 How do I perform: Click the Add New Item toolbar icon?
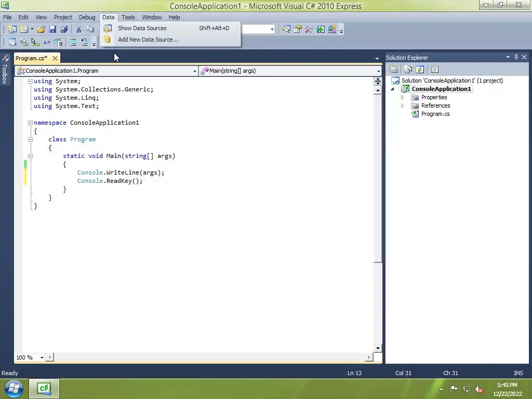pos(24,30)
